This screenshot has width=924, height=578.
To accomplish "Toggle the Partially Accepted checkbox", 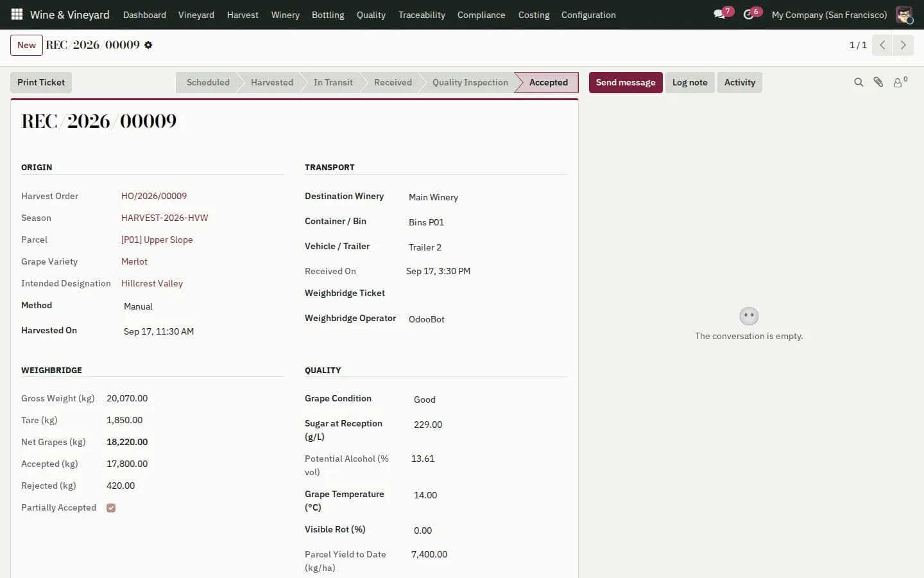I will (x=111, y=508).
